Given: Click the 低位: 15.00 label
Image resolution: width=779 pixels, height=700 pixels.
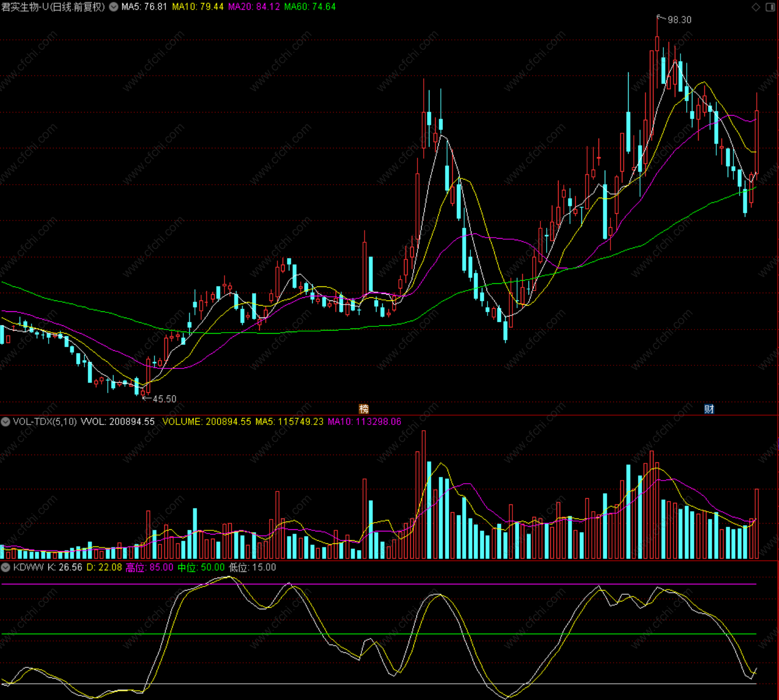Looking at the screenshot, I should [253, 567].
